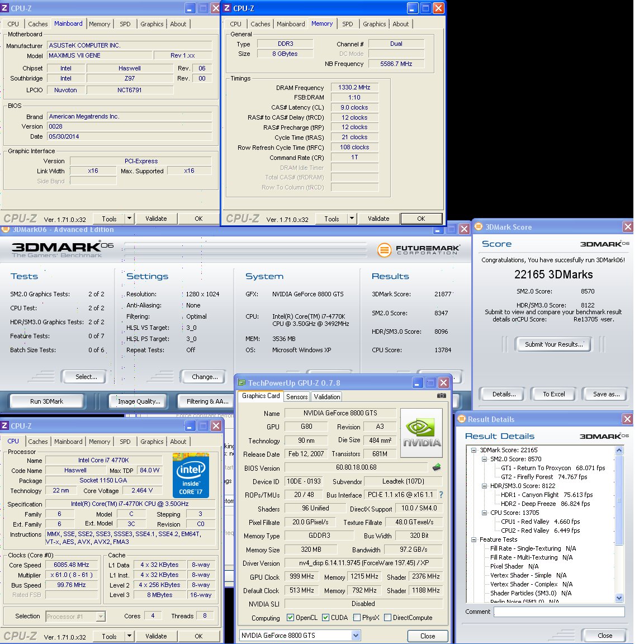Screen dimensions: 644x644
Task: Open the Tools dropdown arrow in the CPU-Z Memory window
Action: [x=352, y=219]
